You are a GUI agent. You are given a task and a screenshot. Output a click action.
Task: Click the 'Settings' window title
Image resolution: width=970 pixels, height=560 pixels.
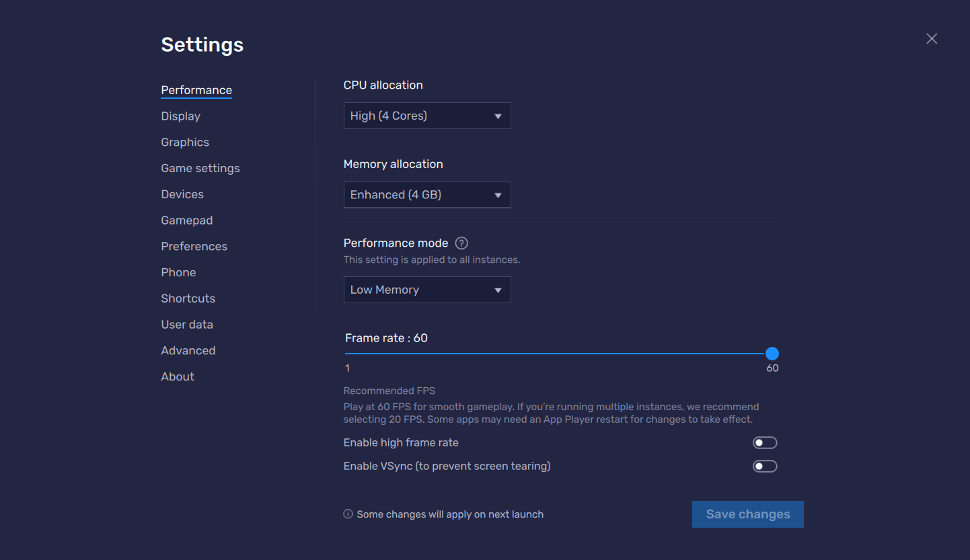click(202, 45)
